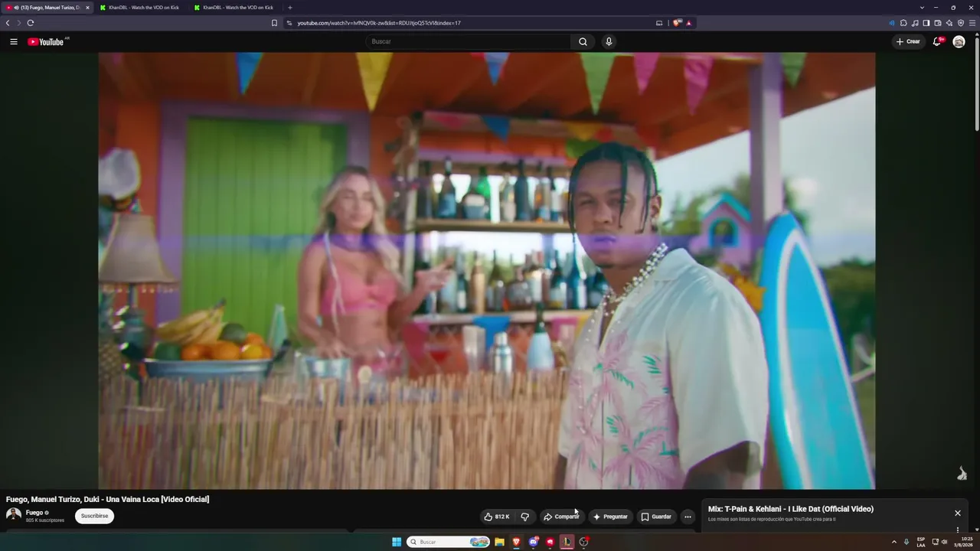Bookmark this page using the bookmark icon
Image resolution: width=980 pixels, height=551 pixels.
pyautogui.click(x=274, y=23)
